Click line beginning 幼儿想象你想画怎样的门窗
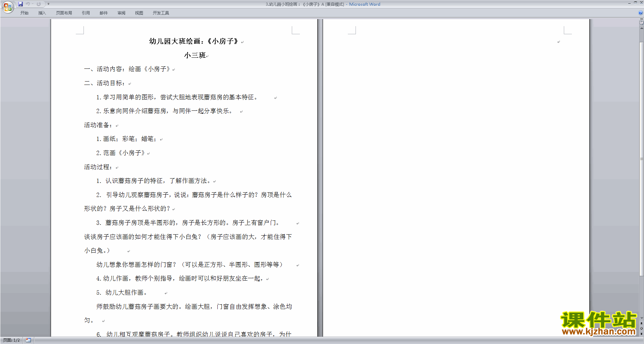The height and width of the screenshot is (344, 644). (190, 265)
